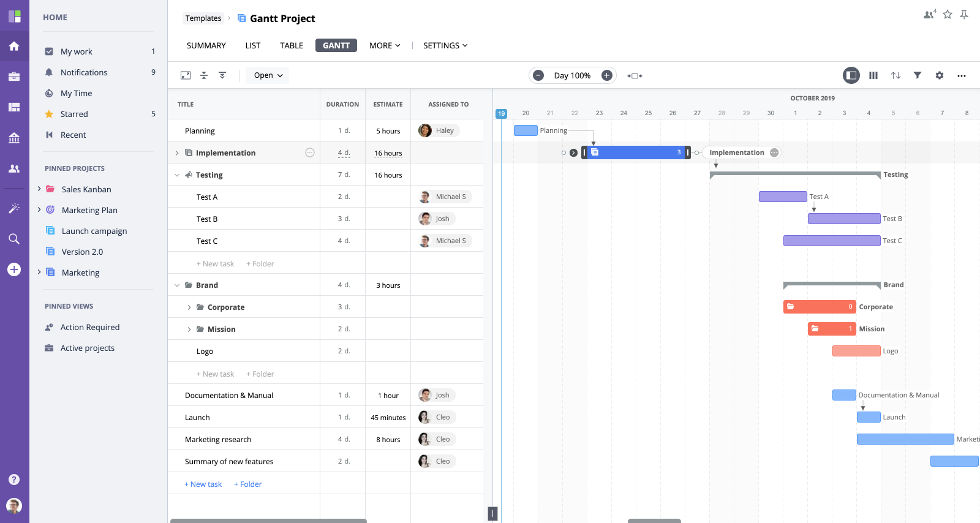Open the bank building icon in left rail
Image resolution: width=980 pixels, height=523 pixels.
coord(14,138)
